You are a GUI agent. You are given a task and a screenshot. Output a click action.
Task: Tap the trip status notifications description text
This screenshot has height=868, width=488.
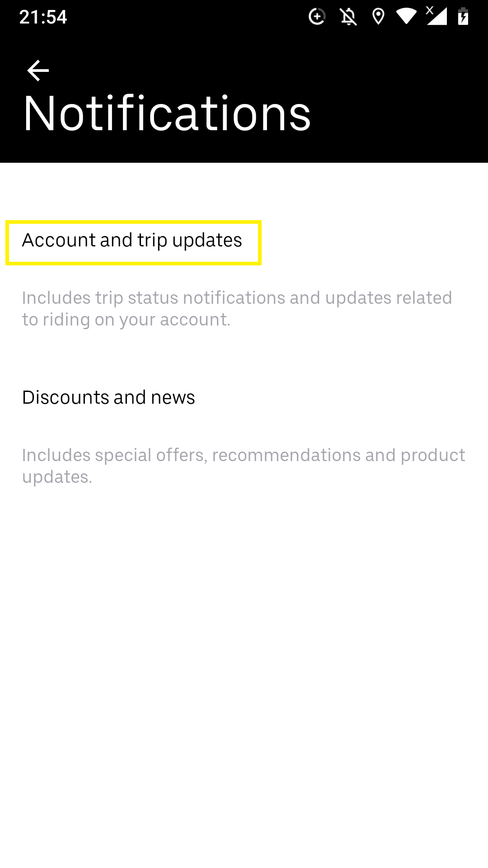coord(237,308)
